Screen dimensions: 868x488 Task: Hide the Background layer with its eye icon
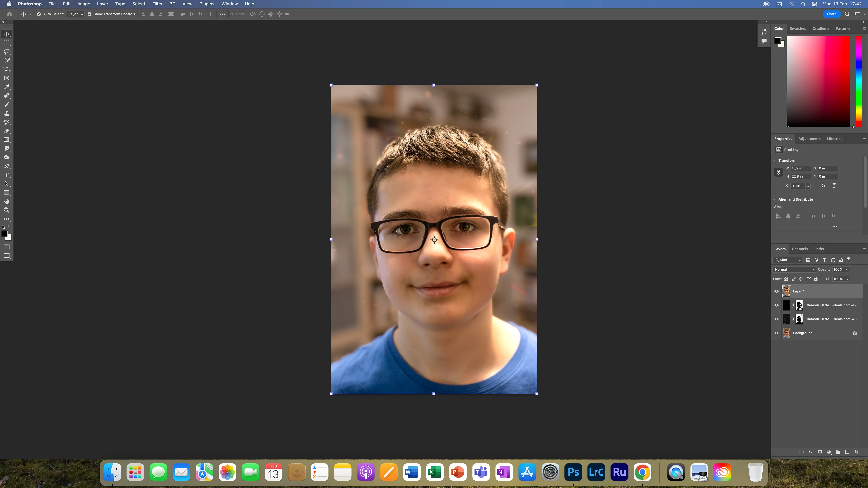click(777, 333)
